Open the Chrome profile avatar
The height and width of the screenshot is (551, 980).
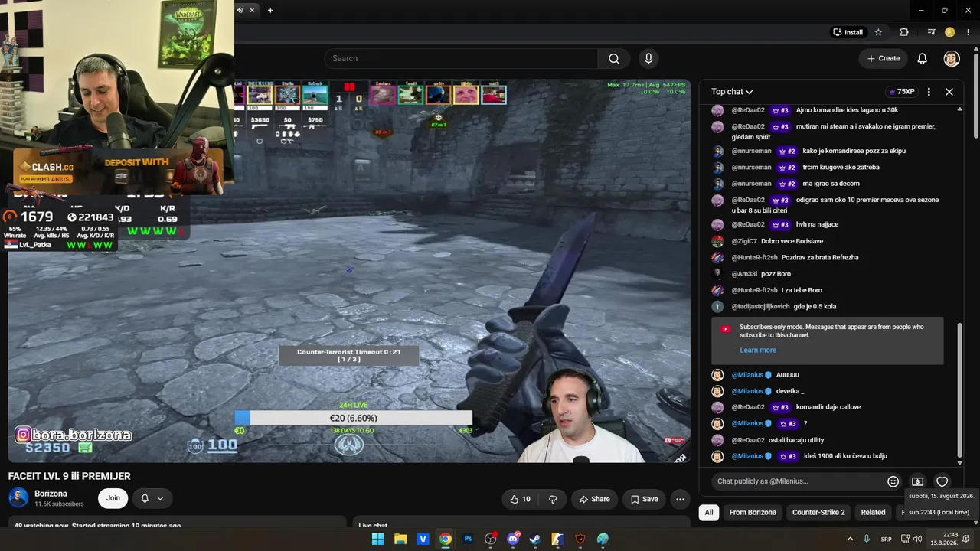coord(949,32)
